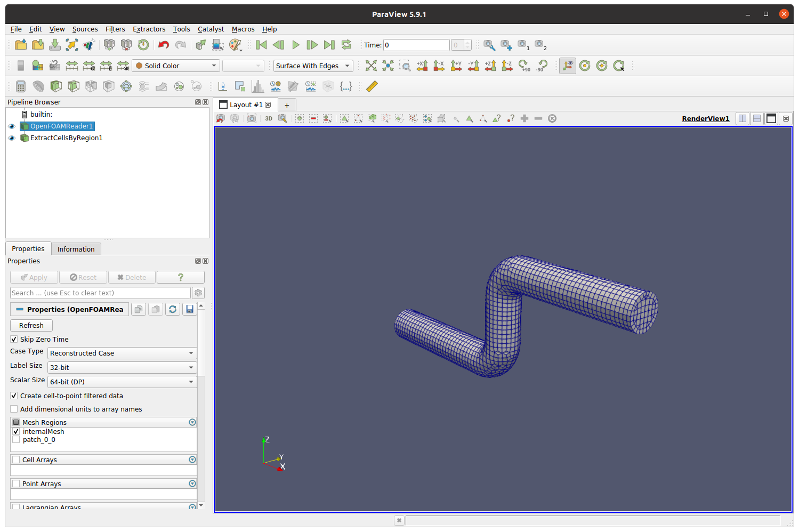The width and height of the screenshot is (799, 532).
Task: Reload the OpenFOAMReader properties
Action: 173,309
